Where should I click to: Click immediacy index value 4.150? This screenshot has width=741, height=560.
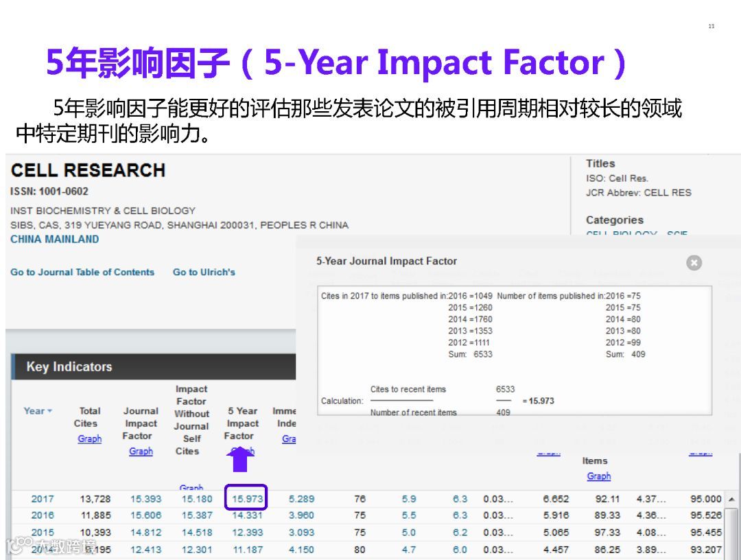pyautogui.click(x=301, y=550)
